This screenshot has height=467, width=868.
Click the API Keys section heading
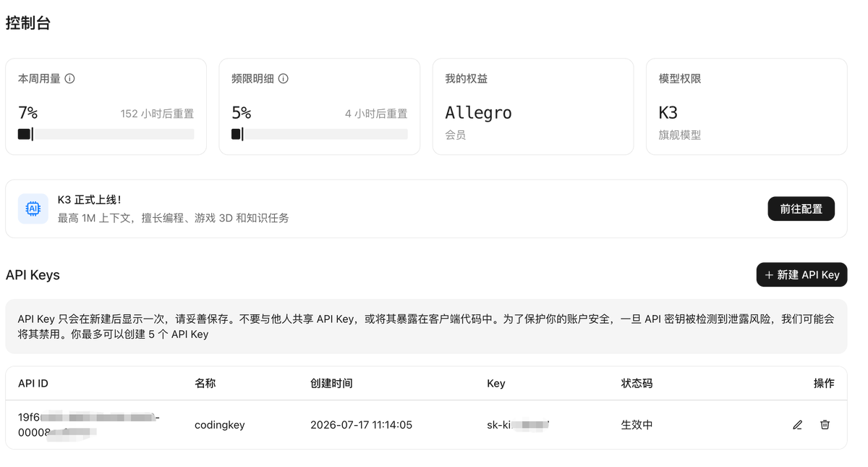click(33, 275)
